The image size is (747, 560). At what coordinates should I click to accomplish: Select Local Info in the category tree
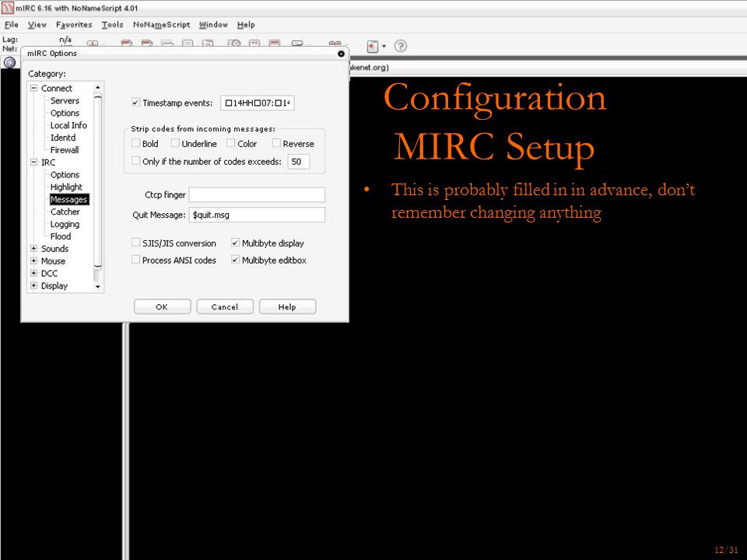point(68,125)
